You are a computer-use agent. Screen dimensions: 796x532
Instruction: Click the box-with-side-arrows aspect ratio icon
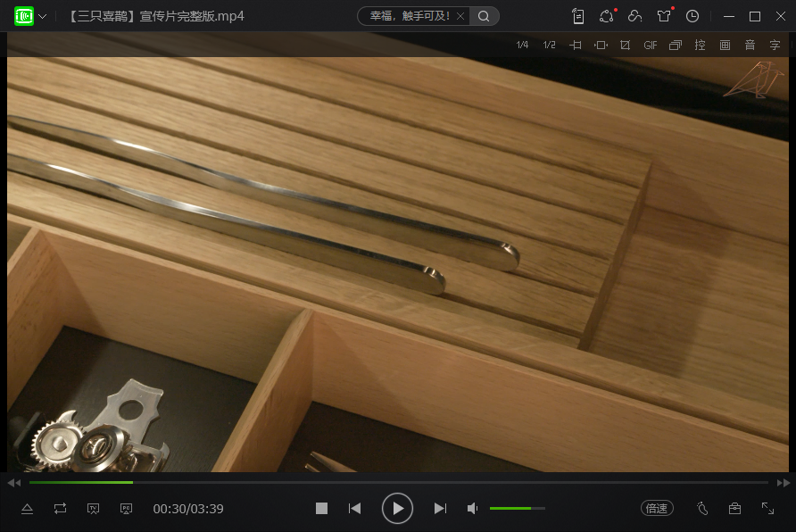601,46
